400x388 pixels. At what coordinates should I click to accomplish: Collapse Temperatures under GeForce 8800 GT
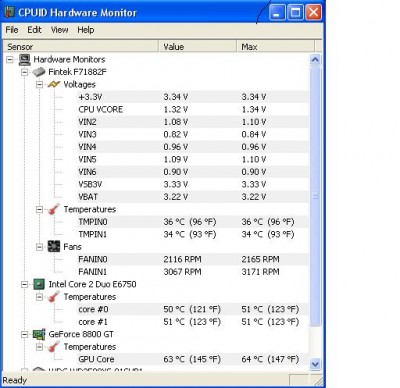click(39, 347)
